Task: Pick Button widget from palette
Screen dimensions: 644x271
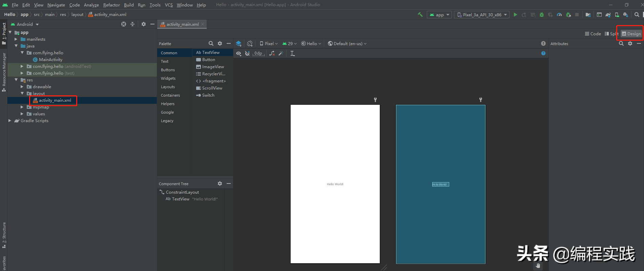Action: click(213, 59)
